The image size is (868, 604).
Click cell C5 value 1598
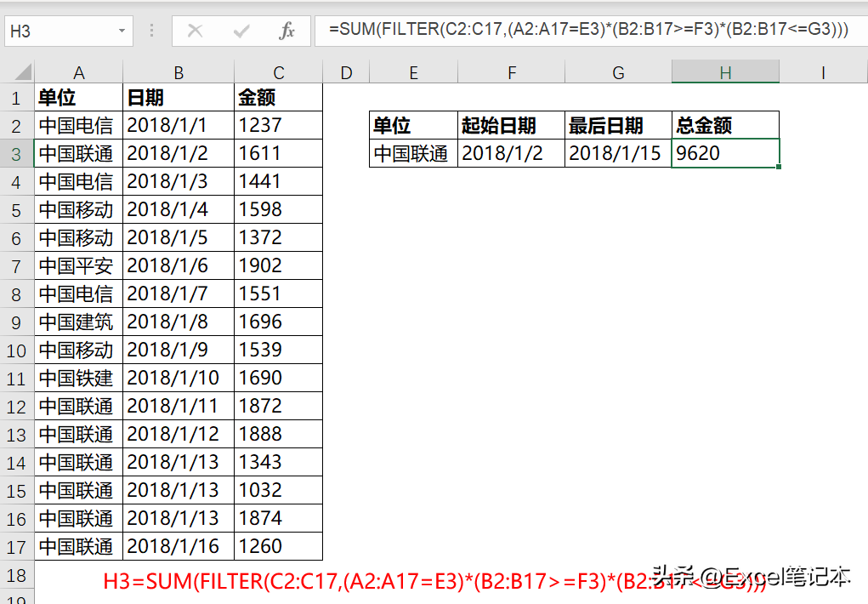click(279, 209)
